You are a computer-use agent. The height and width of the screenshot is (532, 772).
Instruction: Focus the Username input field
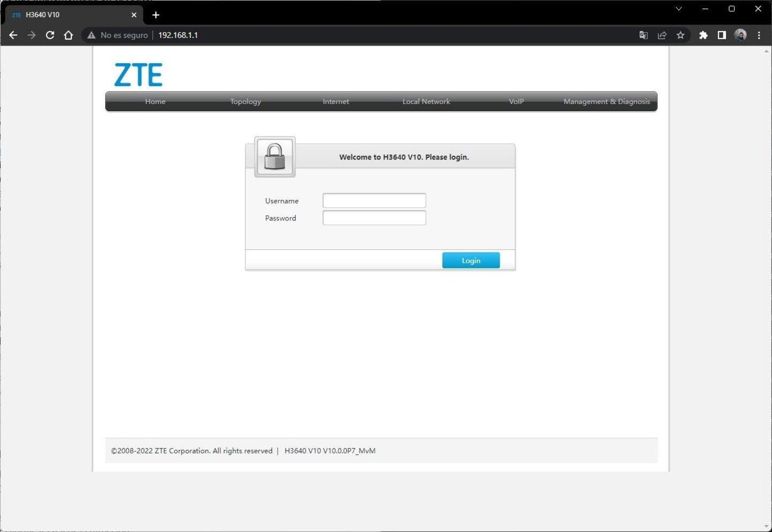tap(374, 200)
